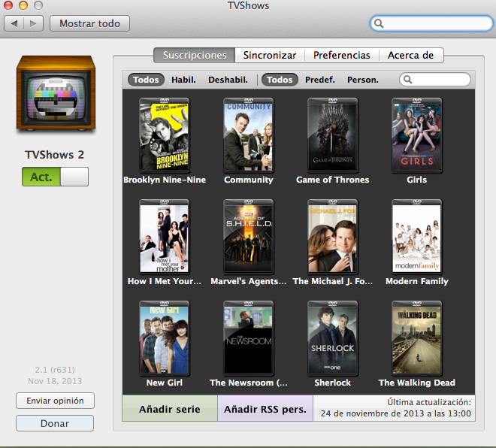Focus the top-right system search field

(x=431, y=23)
